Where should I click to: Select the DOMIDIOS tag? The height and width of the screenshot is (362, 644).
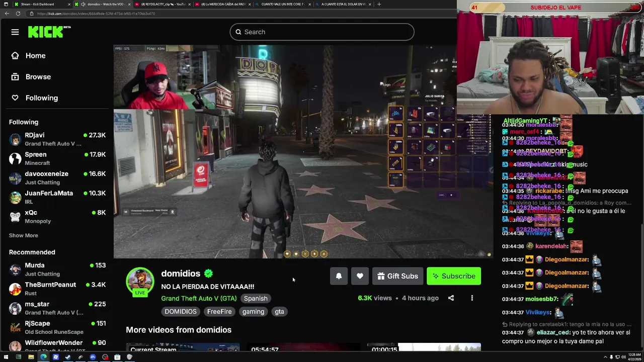pos(181,312)
